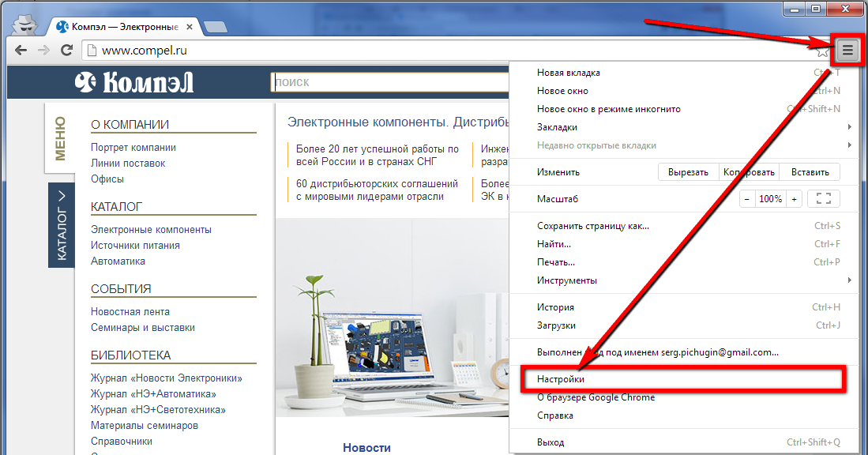Click the «Вырезать» button
Viewport: 868px width, 455px height.
tap(688, 172)
